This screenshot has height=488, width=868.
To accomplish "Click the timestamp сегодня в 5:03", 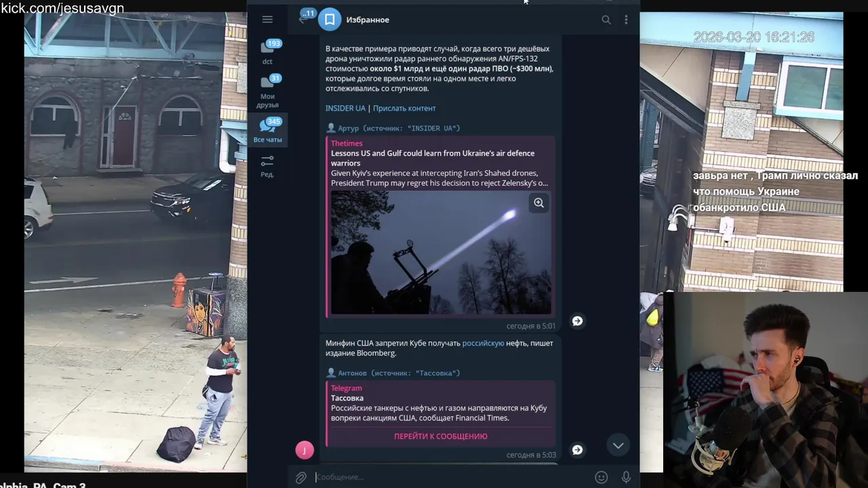I will (x=531, y=455).
